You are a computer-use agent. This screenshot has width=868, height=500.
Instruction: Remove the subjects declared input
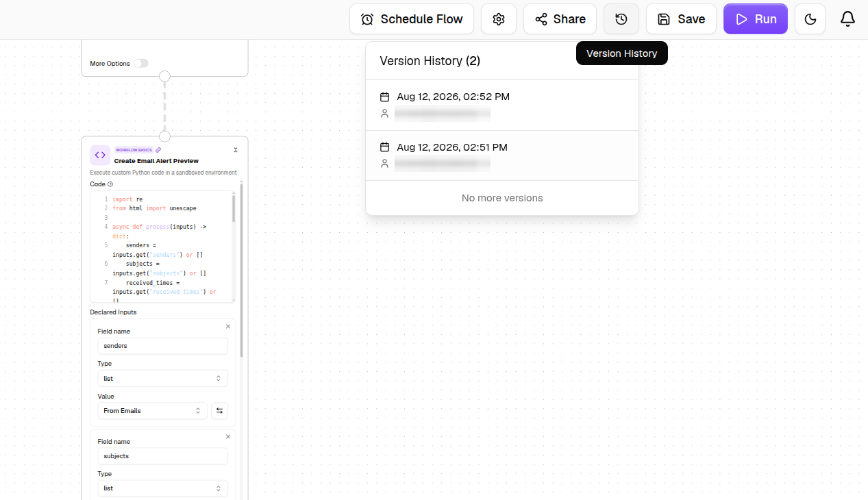point(228,436)
